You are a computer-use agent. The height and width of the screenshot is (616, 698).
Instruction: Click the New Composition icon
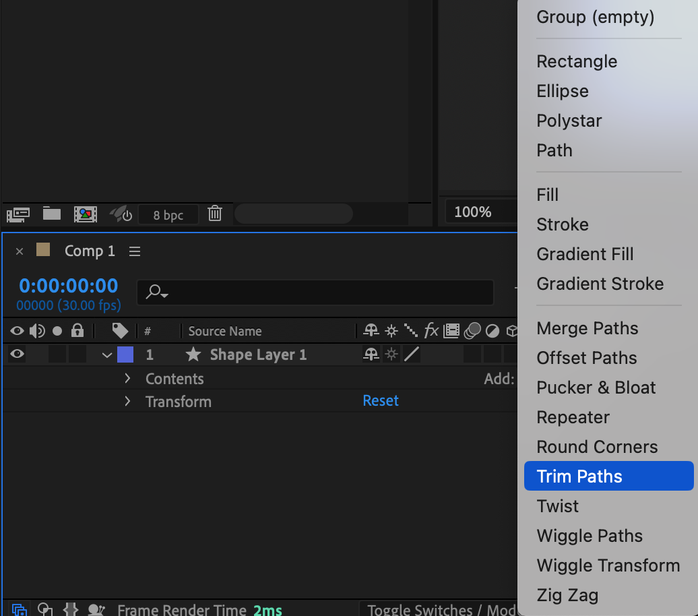click(85, 214)
